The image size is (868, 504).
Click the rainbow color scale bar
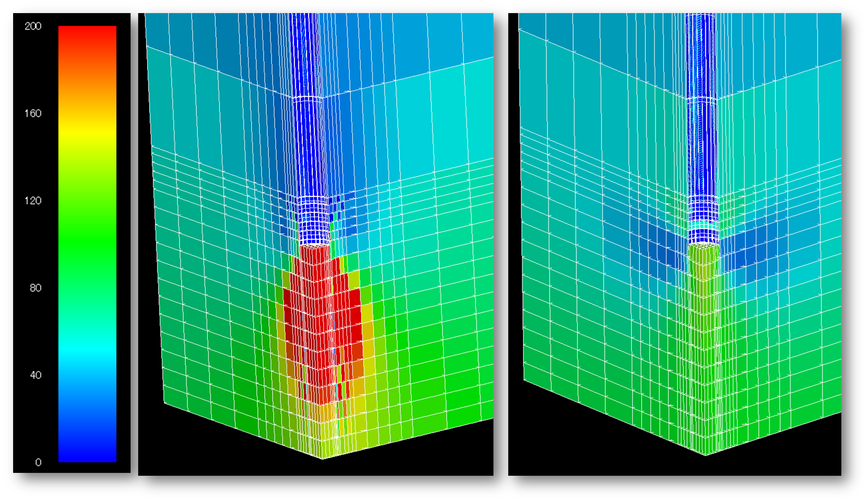[87, 244]
